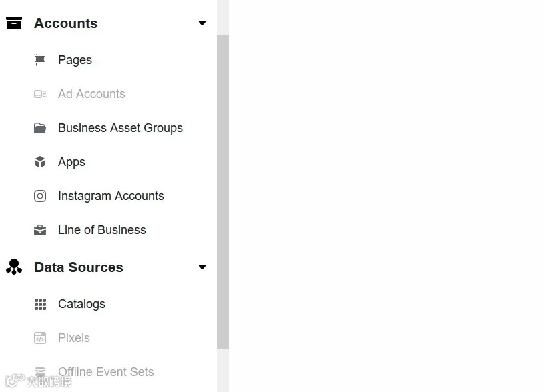544x392 pixels.
Task: Go to Line of Business
Action: click(102, 230)
